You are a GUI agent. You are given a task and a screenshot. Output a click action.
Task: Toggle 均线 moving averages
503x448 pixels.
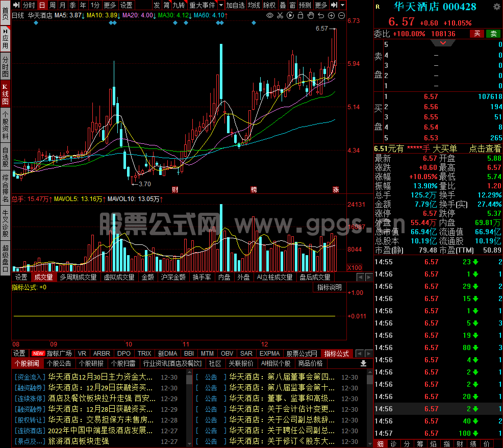pos(254,5)
